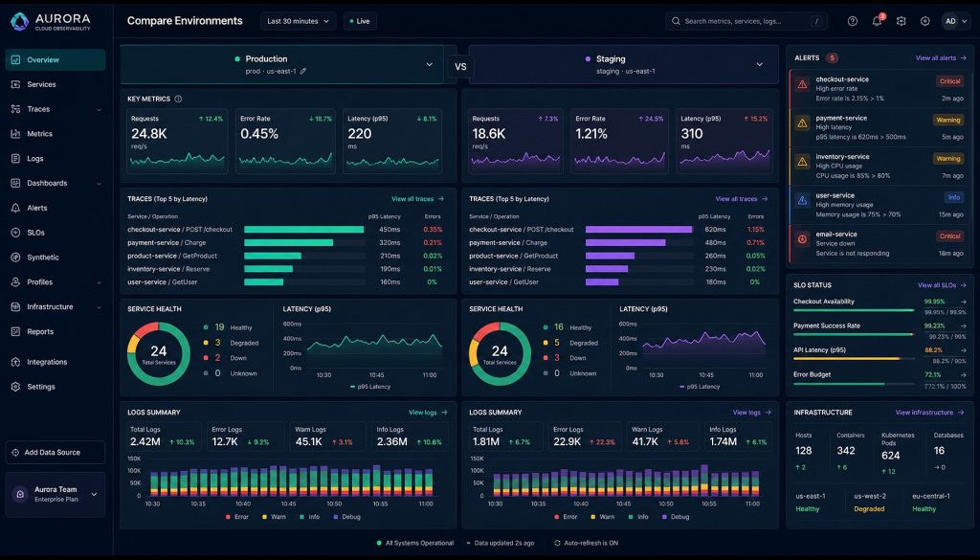980x560 pixels.
Task: Toggle Warn legend in Production logs chart
Action: click(x=274, y=517)
